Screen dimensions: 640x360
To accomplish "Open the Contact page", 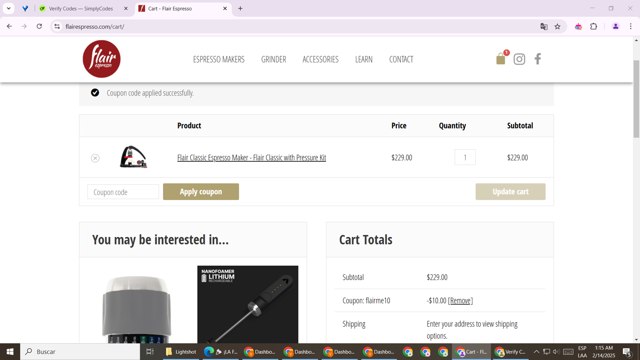I will [x=401, y=59].
